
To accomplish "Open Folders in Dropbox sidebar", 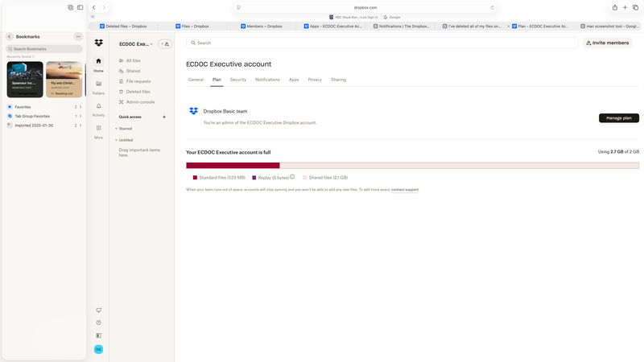I will pyautogui.click(x=98, y=87).
